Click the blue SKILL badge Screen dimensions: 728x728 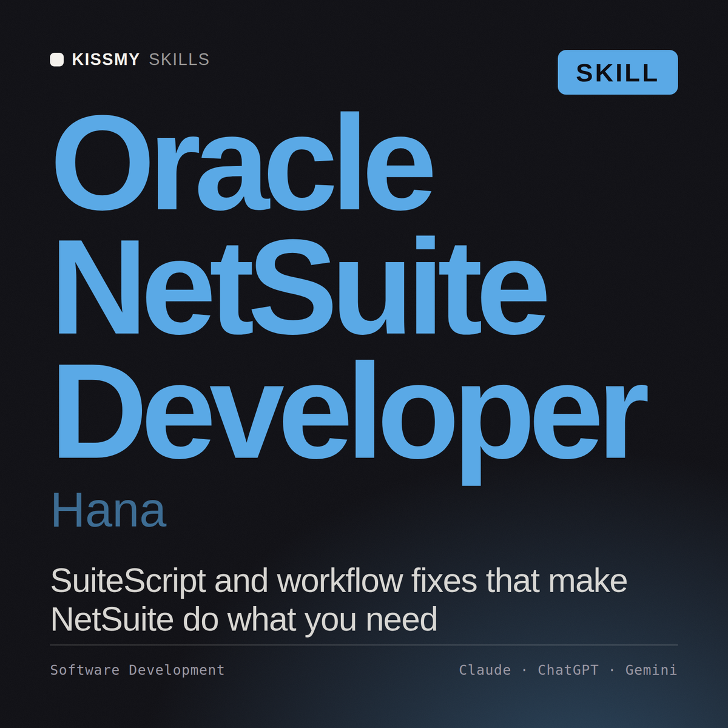click(618, 72)
